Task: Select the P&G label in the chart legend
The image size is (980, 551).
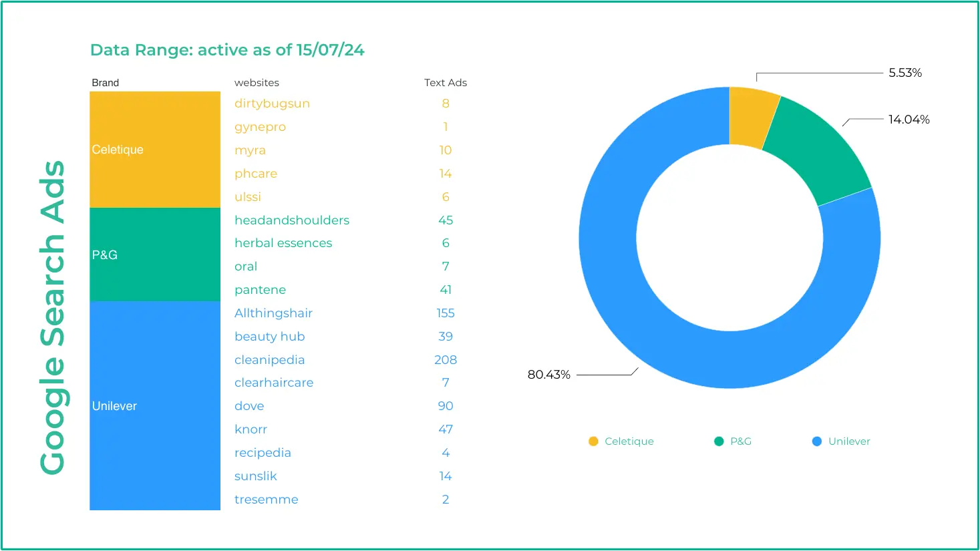Action: tap(741, 441)
